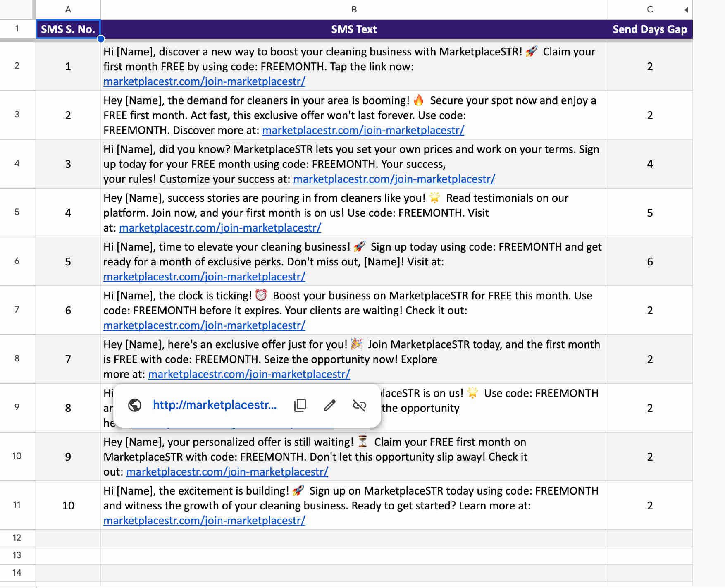The height and width of the screenshot is (588, 725).
Task: Select row header 8
Action: coord(17,359)
